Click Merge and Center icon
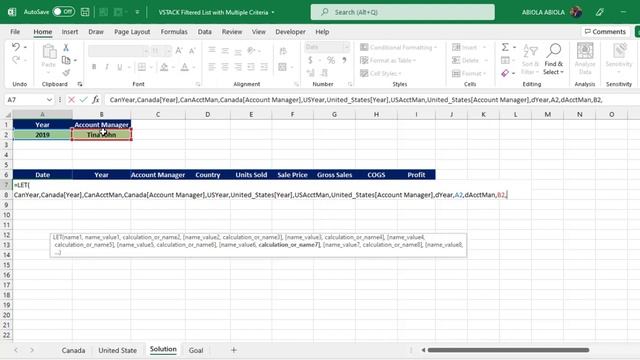The image size is (640, 360). [x=282, y=67]
